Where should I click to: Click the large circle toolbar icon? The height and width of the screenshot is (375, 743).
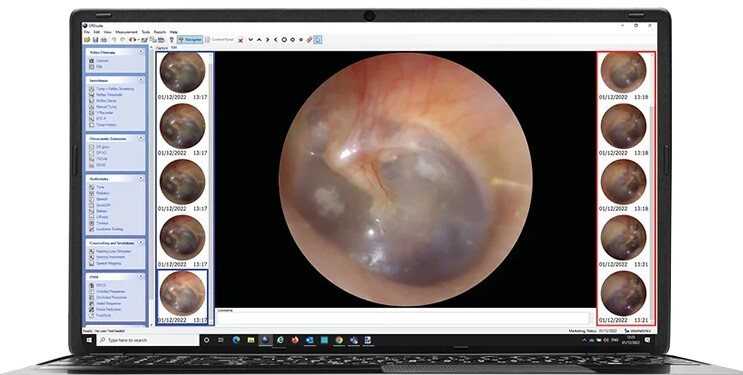pos(284,40)
